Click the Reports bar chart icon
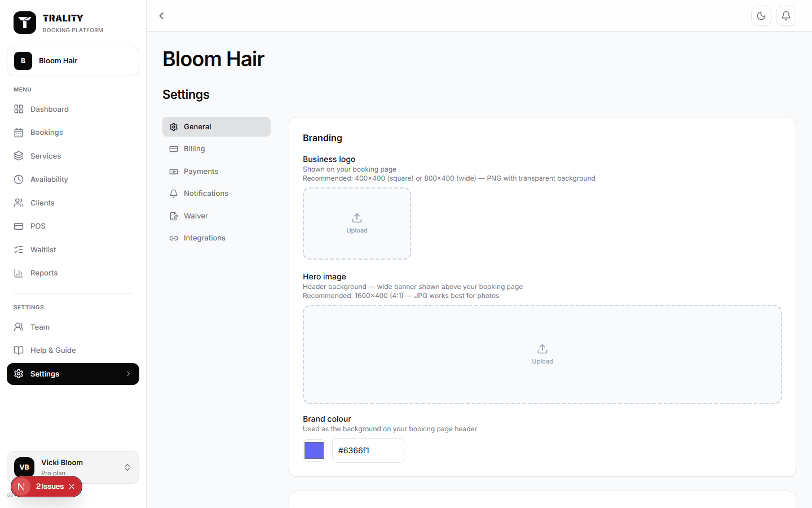Screen dimensions: 812x508 tap(19, 273)
